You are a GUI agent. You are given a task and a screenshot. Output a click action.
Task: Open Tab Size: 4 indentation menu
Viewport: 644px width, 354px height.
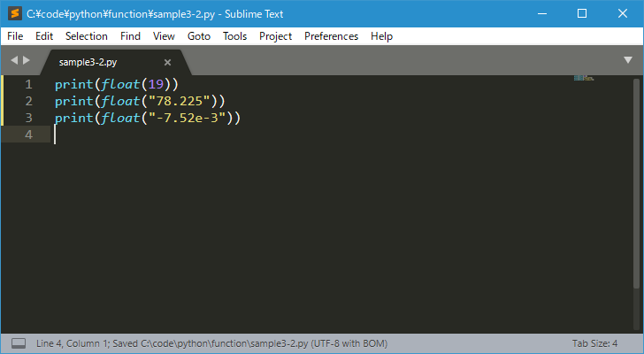point(594,343)
